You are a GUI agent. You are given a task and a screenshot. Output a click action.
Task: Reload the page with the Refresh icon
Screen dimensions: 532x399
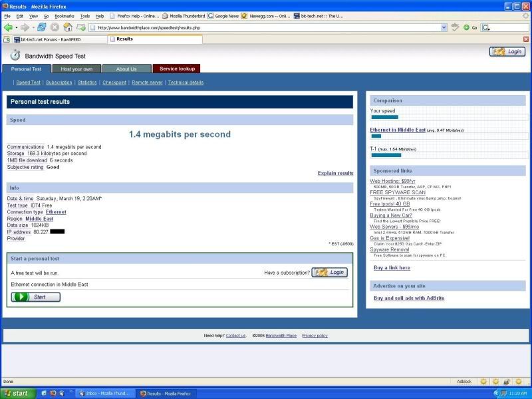42,27
